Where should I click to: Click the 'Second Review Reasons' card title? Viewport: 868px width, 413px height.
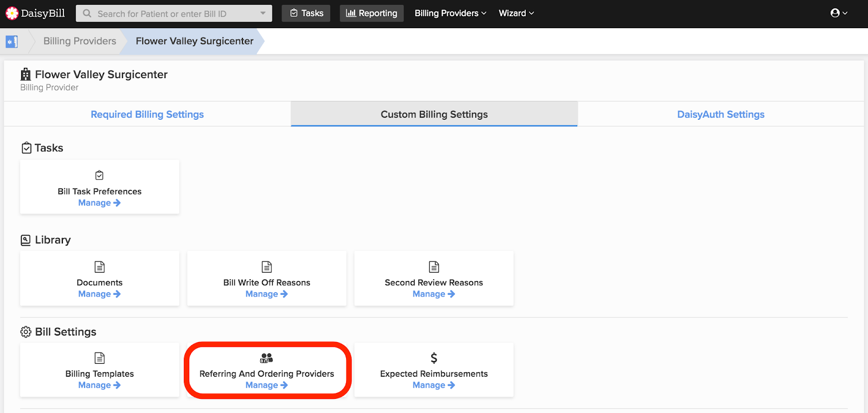pos(434,282)
